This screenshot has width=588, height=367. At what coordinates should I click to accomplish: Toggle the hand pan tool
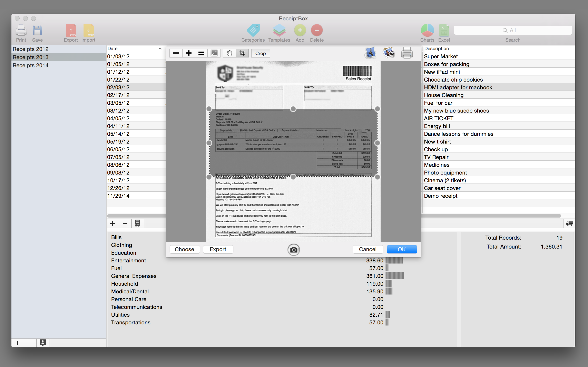coord(229,53)
